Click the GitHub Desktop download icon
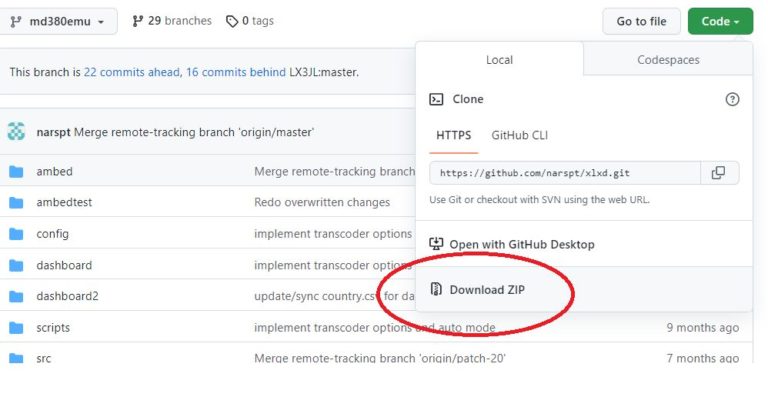Viewport: 768px width, 397px height. pos(436,244)
